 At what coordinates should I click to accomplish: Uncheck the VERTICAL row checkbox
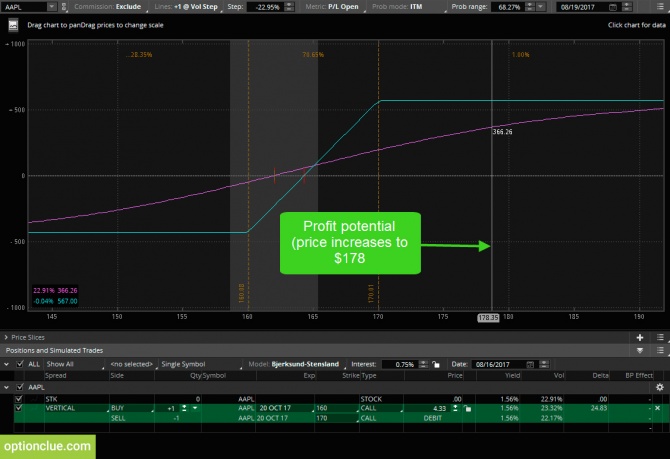pyautogui.click(x=18, y=408)
